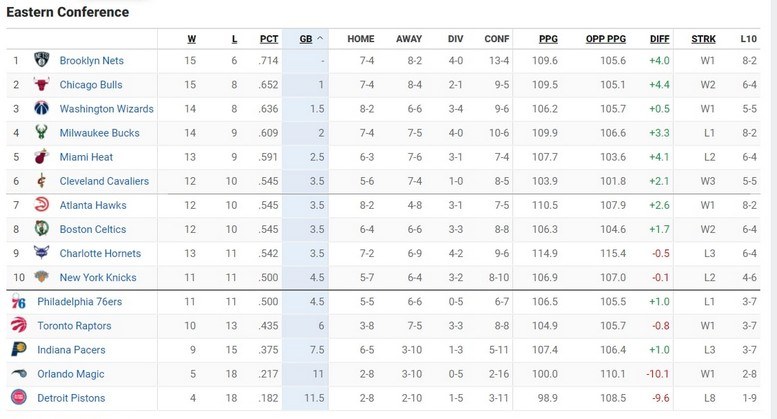This screenshot has width=777, height=419.
Task: Click the Milwaukee Bucks logo icon
Action: [41, 133]
